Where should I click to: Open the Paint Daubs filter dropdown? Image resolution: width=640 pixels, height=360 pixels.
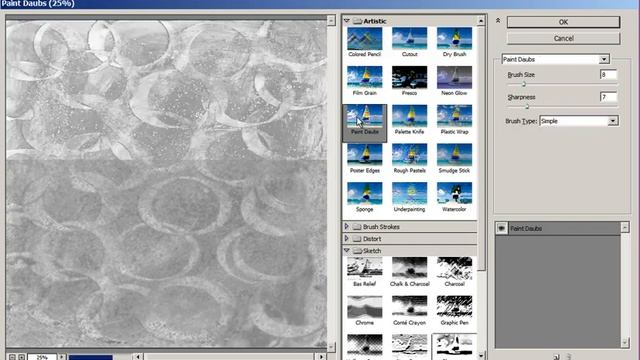pyautogui.click(x=604, y=59)
